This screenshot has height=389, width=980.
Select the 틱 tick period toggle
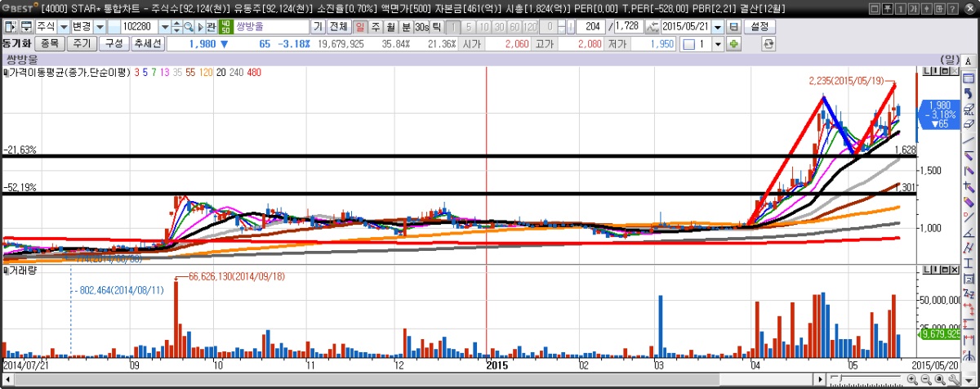coord(437,27)
